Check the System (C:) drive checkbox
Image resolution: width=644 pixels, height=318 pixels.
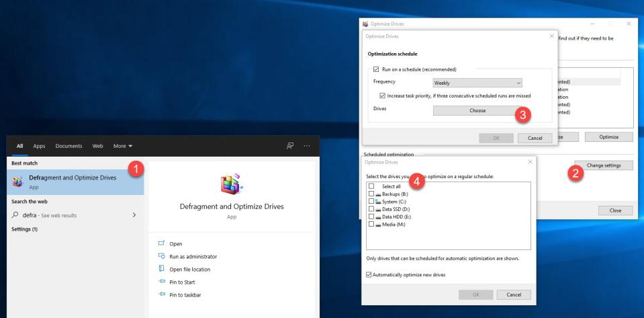point(371,202)
